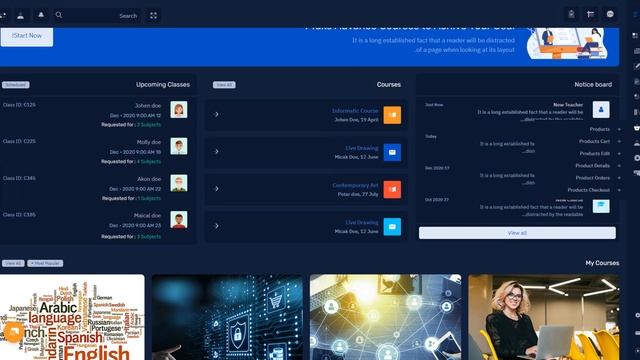Click the Start Now button
The height and width of the screenshot is (360, 640).
click(27, 36)
